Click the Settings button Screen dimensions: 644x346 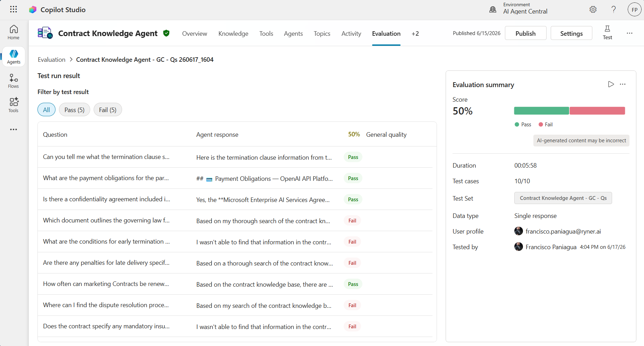(571, 33)
